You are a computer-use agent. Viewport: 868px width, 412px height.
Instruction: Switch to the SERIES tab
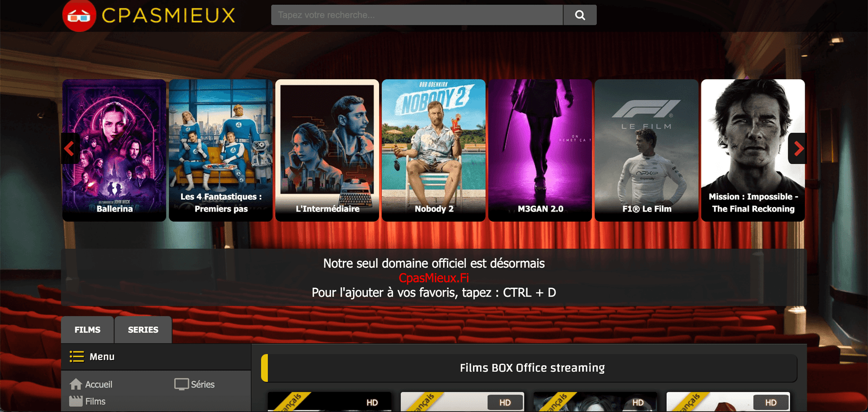143,330
